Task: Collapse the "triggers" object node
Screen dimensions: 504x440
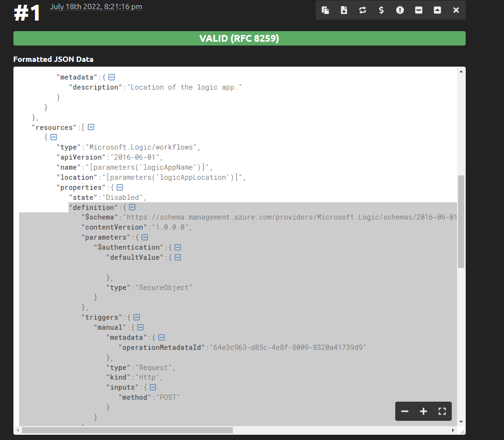Action: point(137,317)
